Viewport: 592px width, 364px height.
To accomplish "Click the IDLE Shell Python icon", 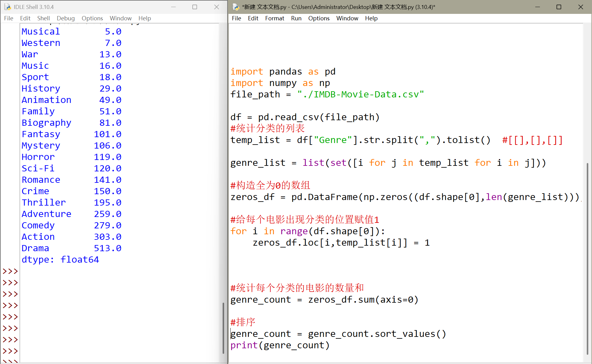I will 7,7.
